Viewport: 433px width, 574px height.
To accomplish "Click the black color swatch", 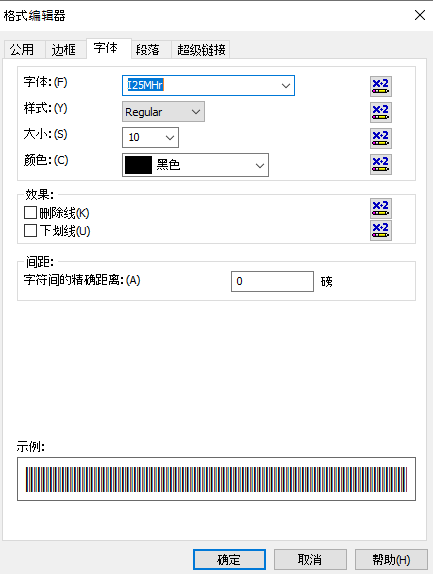I will [138, 165].
